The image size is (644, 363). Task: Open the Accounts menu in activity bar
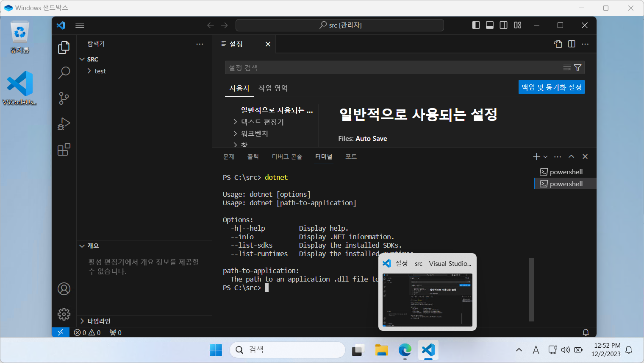(x=64, y=289)
